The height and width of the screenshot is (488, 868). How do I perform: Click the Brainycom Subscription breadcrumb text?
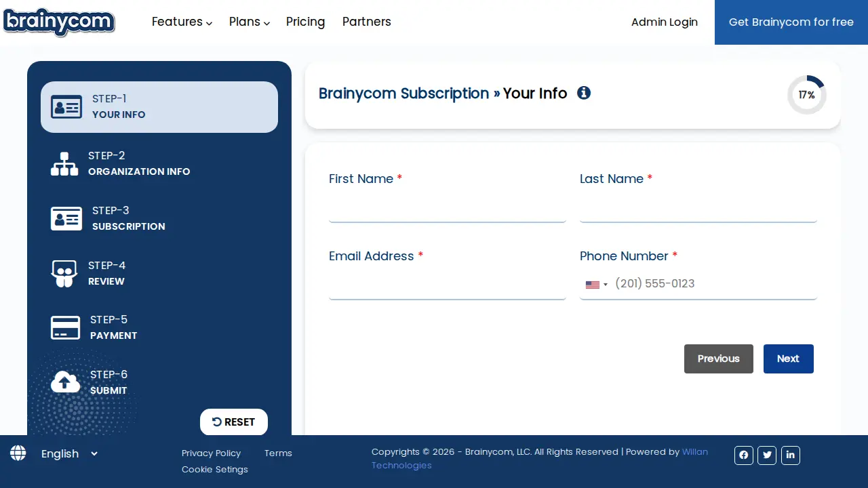403,93
